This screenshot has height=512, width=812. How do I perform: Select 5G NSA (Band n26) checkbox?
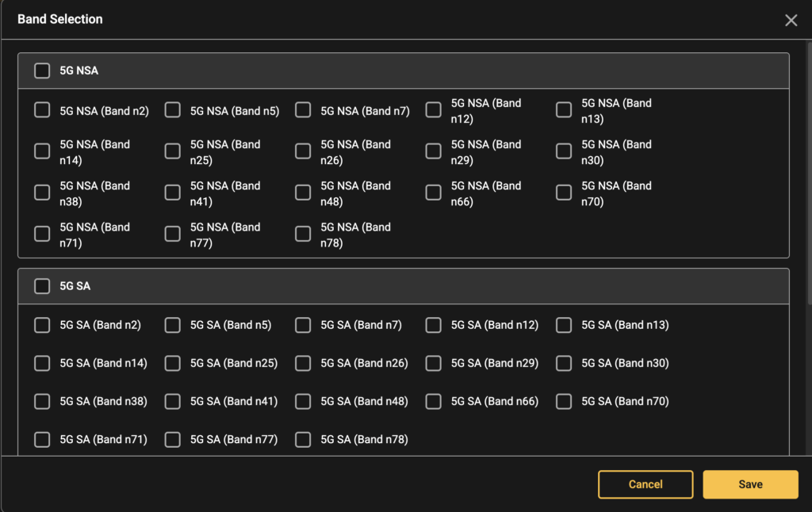pos(303,151)
